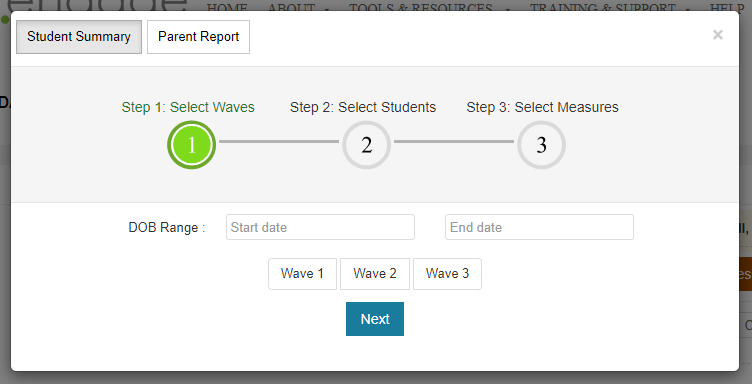The height and width of the screenshot is (384, 752).
Task: Toggle the Wave 1 button
Action: point(302,274)
